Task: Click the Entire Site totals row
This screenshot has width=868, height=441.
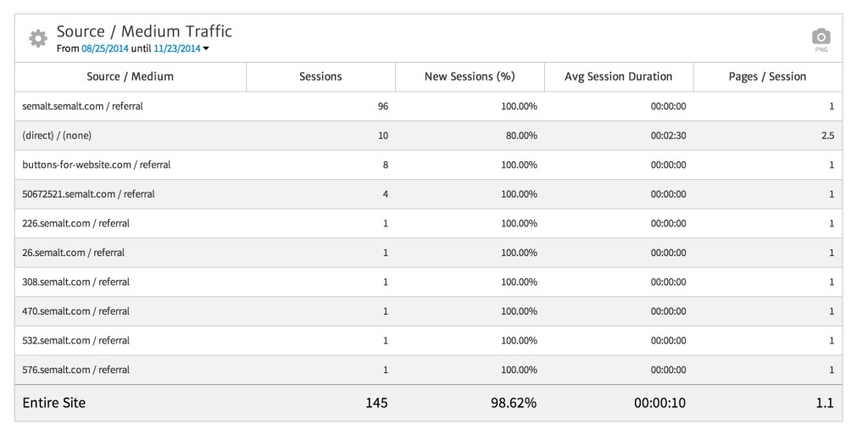Action: pyautogui.click(x=54, y=403)
